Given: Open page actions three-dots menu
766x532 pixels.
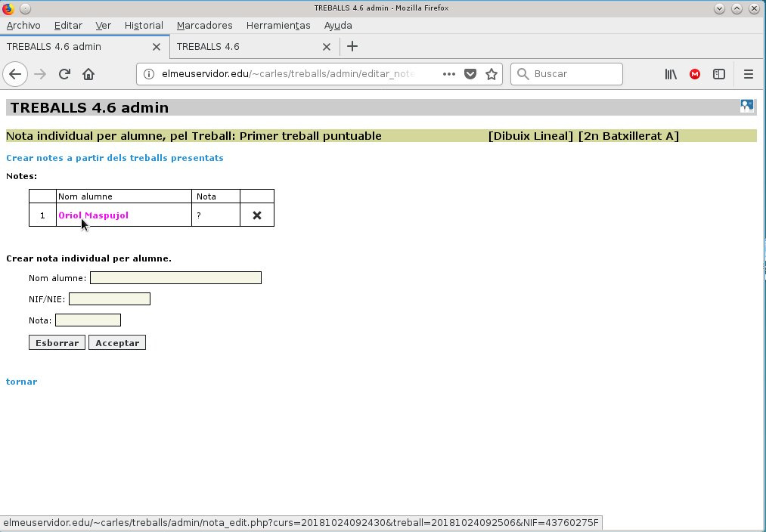Looking at the screenshot, I should pyautogui.click(x=449, y=74).
